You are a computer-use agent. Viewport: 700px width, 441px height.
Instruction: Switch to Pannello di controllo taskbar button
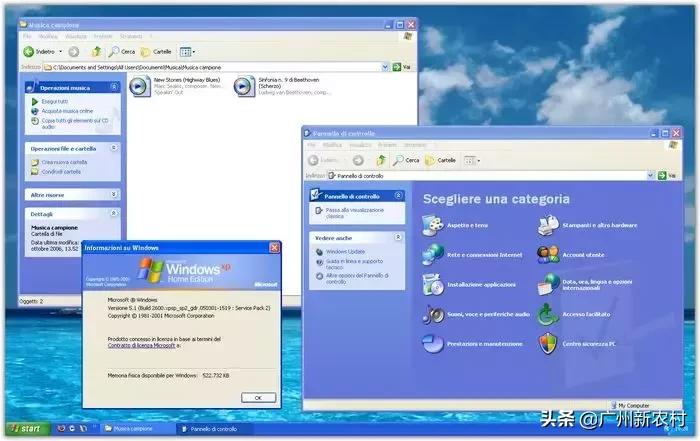coord(213,429)
